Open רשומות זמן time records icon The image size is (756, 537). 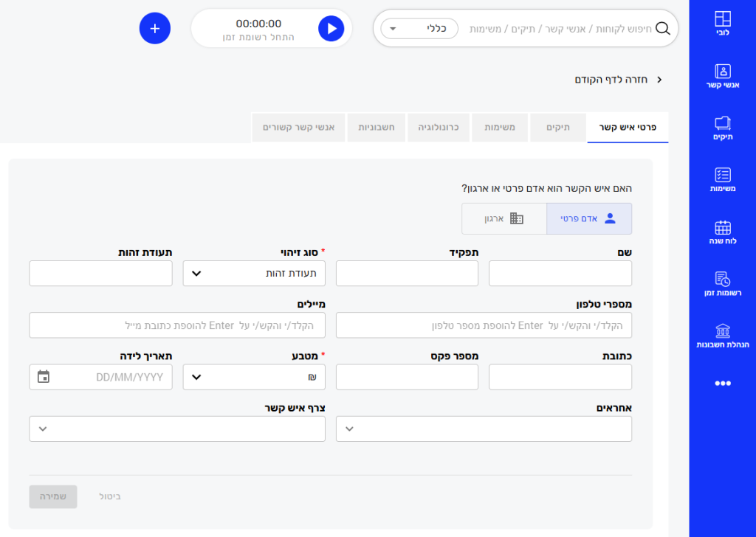coord(723,284)
